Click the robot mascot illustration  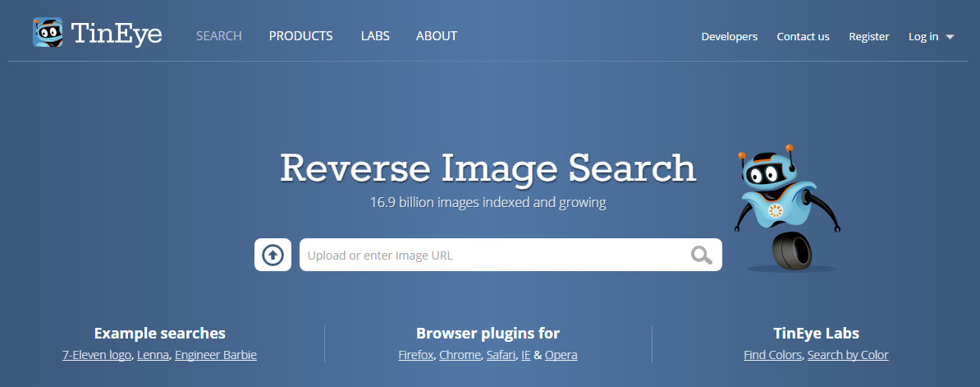pyautogui.click(x=787, y=208)
